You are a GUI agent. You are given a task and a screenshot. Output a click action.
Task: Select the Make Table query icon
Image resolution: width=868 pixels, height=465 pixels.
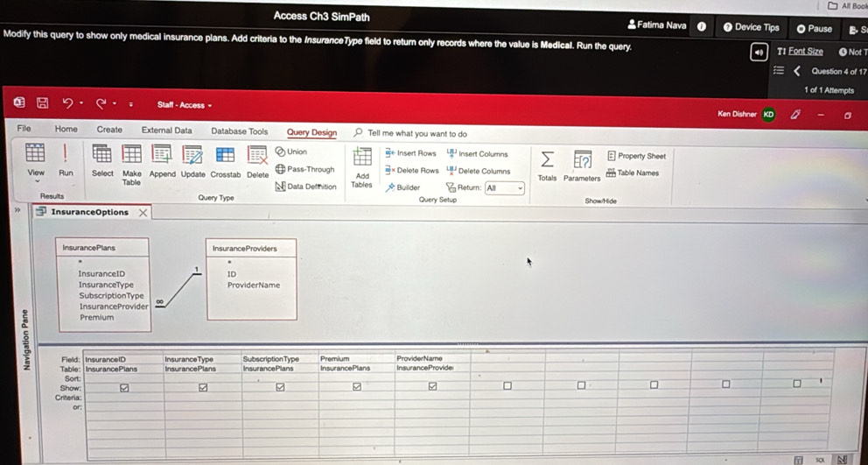pyautogui.click(x=131, y=156)
